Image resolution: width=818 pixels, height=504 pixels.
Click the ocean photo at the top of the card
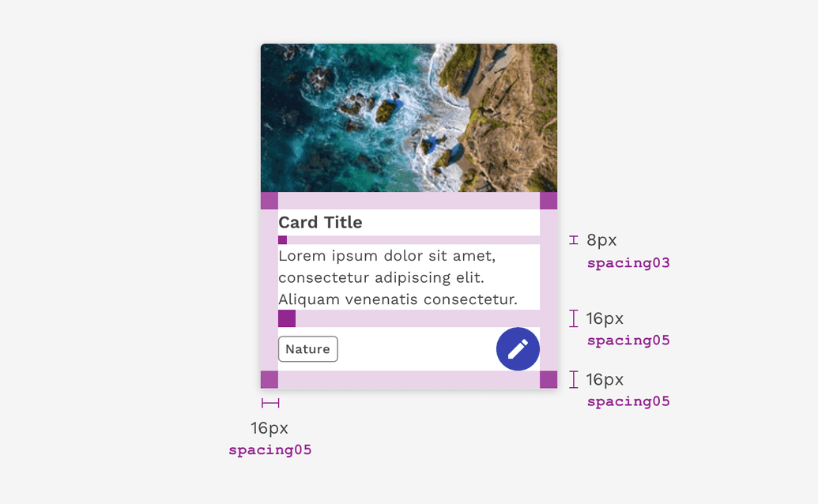[409, 117]
